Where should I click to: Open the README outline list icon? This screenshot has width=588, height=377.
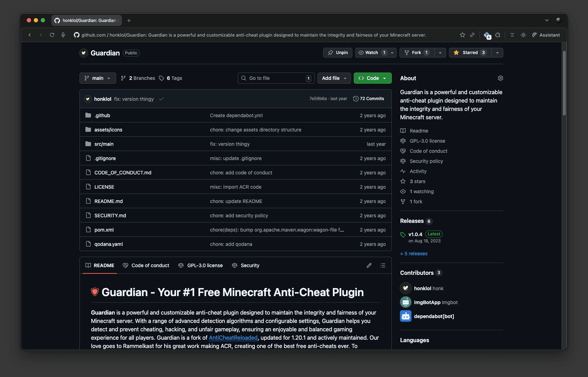(x=383, y=265)
